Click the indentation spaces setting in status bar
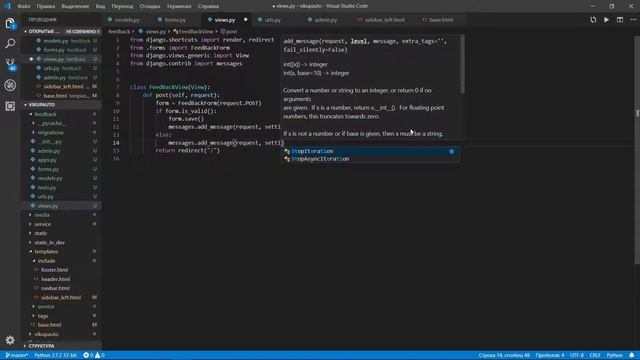This screenshot has width=640, height=360. pyautogui.click(x=550, y=355)
